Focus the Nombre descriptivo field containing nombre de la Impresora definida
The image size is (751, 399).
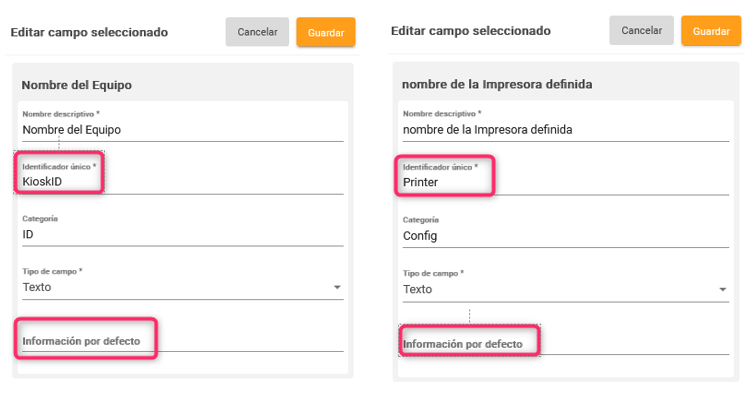pyautogui.click(x=566, y=130)
